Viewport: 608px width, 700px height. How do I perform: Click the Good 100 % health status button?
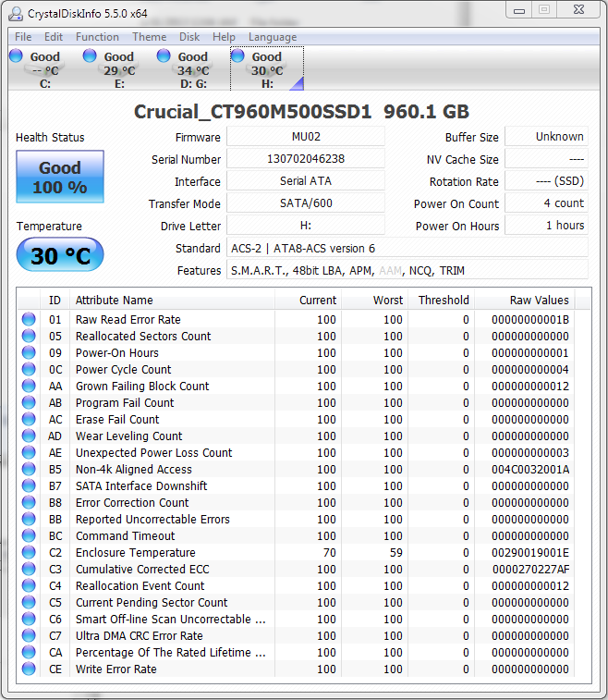(x=60, y=178)
